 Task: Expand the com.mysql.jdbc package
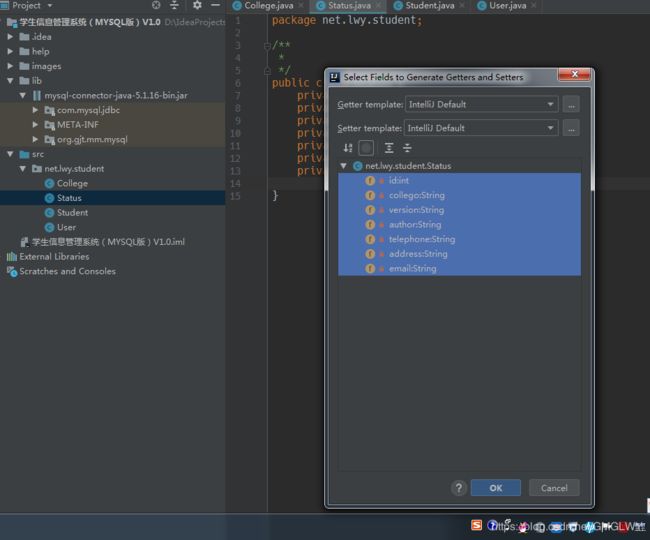point(35,110)
